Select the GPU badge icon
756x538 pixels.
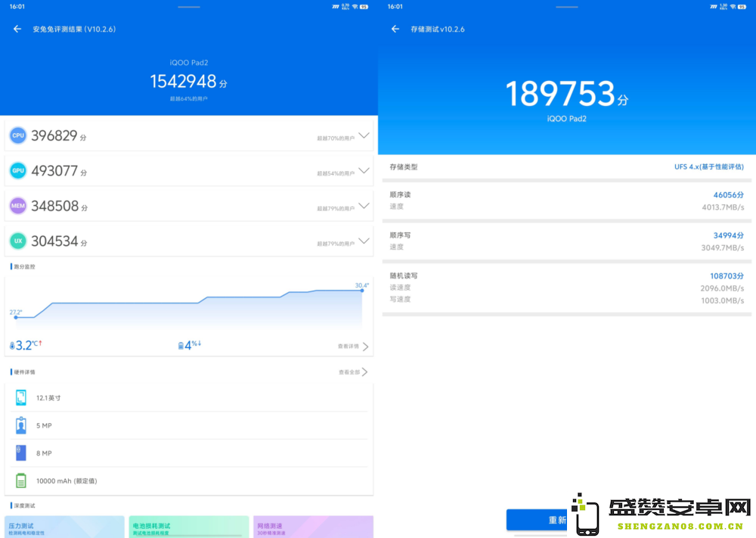coord(18,171)
